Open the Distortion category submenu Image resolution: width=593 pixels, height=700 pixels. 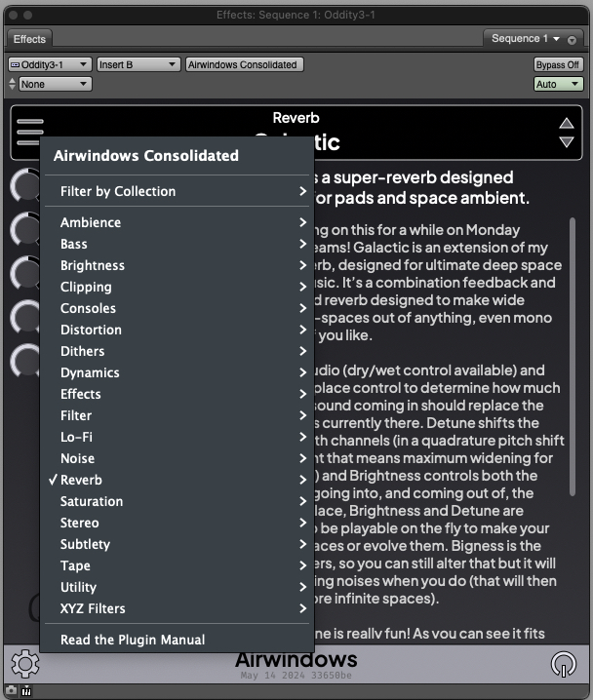point(177,330)
